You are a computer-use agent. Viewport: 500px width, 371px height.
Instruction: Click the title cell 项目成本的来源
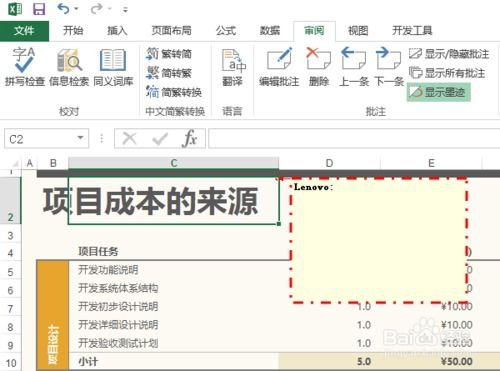tap(174, 200)
